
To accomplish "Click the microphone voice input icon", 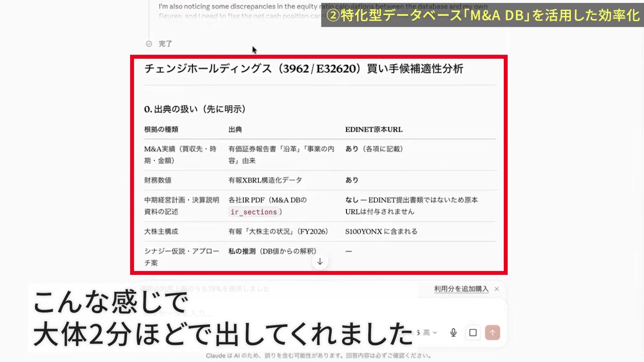I will tap(453, 333).
